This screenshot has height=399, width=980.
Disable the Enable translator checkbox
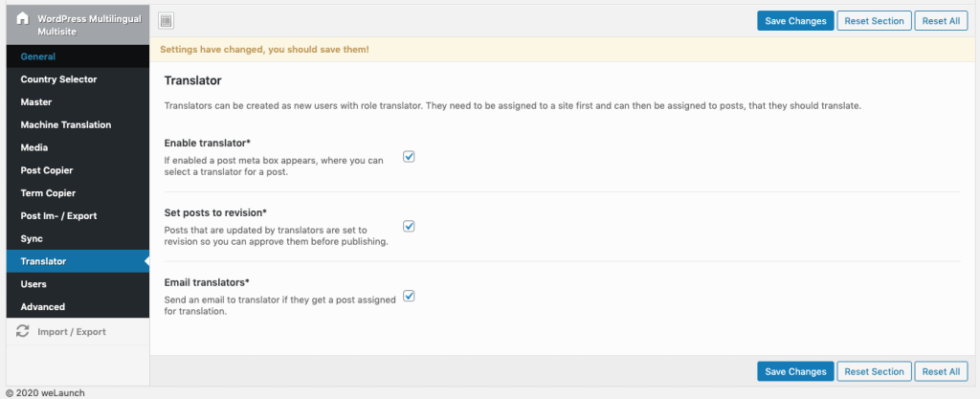pos(409,156)
